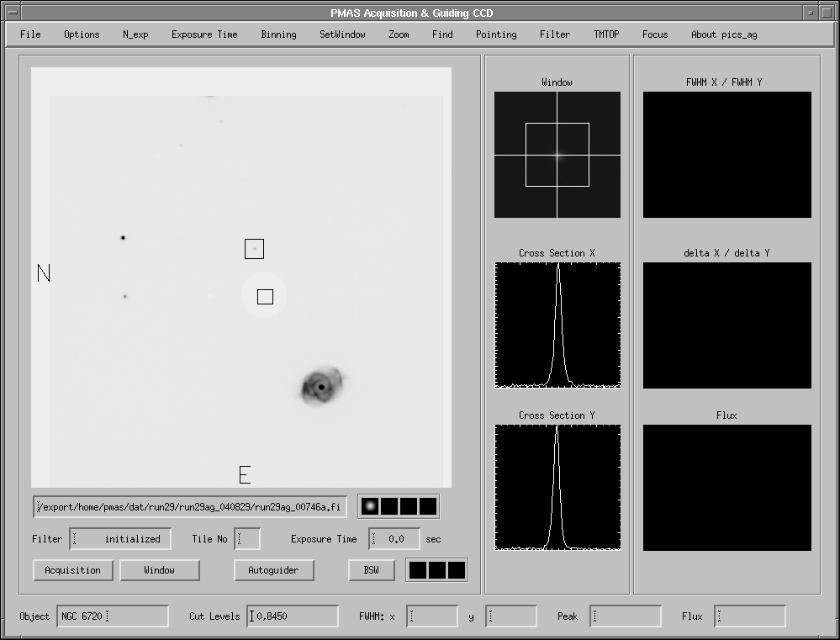Viewport: 840px width, 640px height.
Task: Click the ring nebula in the CCD image
Action: [321, 386]
